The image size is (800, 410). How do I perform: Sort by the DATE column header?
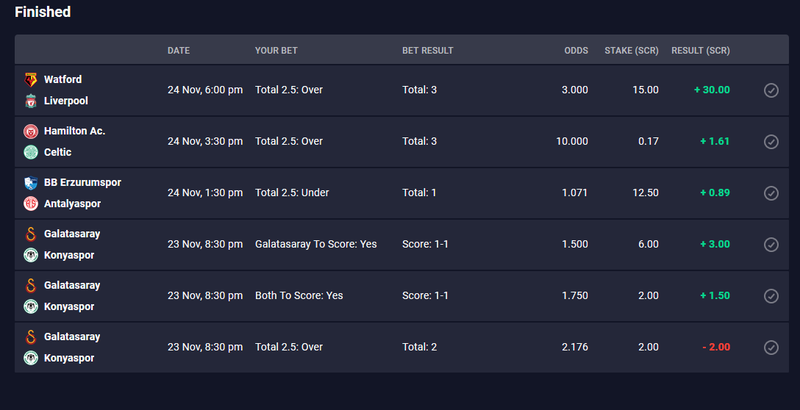click(179, 50)
